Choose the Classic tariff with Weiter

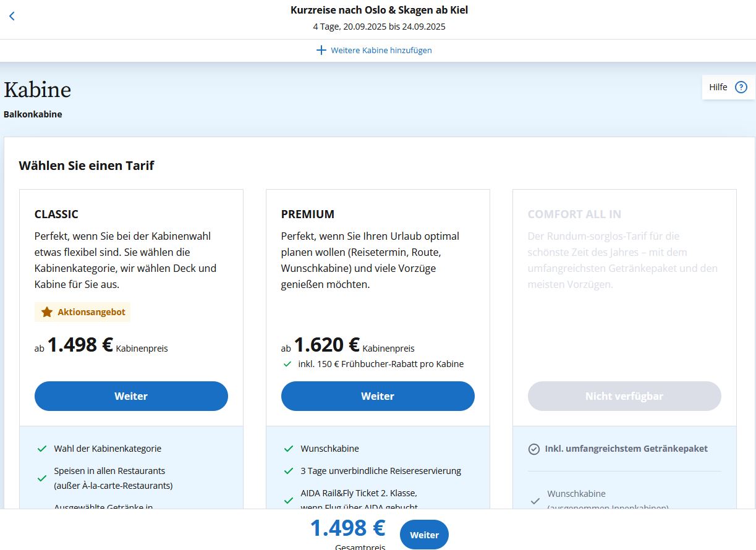(x=131, y=396)
